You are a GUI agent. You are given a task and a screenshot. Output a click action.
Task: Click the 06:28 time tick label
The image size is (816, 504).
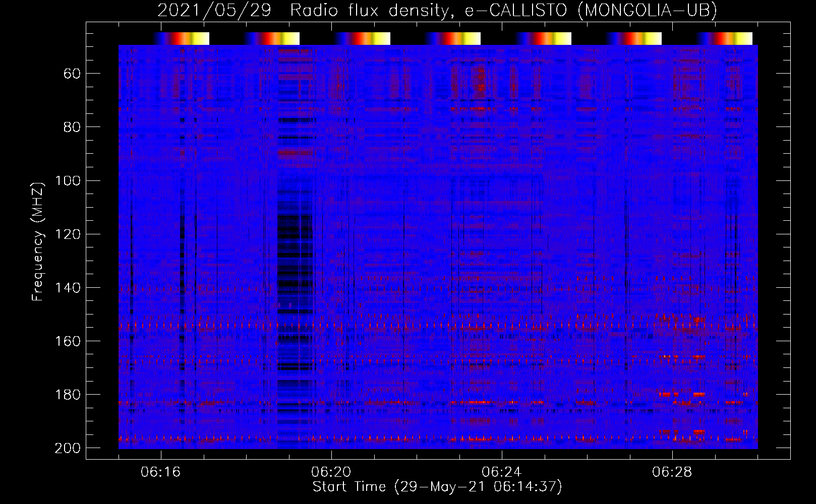[672, 472]
